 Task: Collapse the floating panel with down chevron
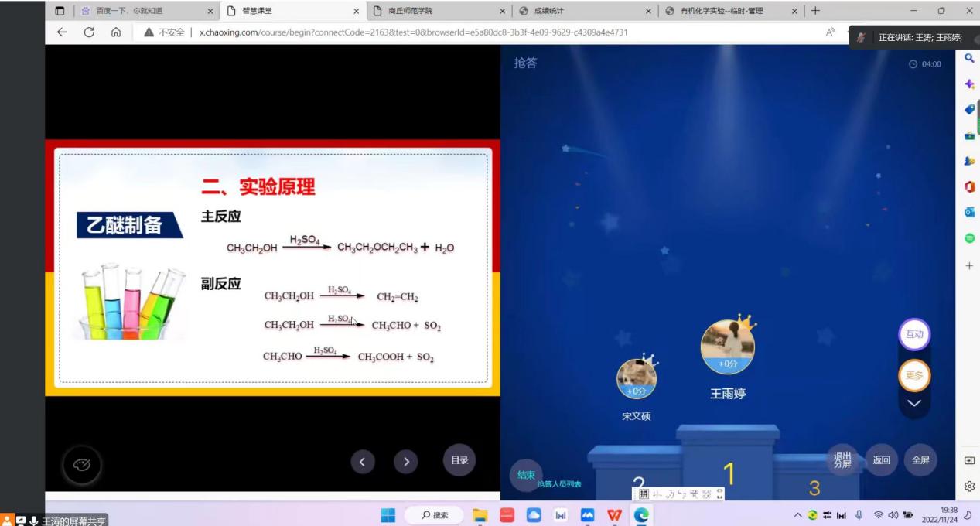(914, 403)
